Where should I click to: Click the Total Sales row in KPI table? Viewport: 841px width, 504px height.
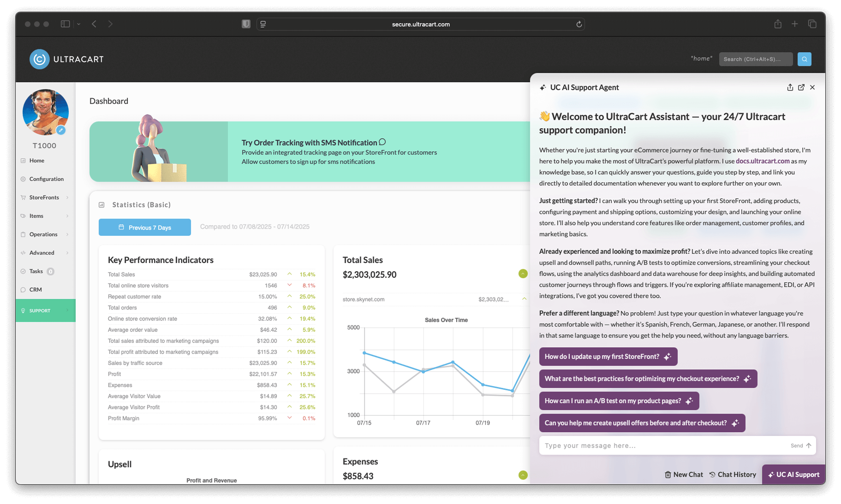click(212, 274)
